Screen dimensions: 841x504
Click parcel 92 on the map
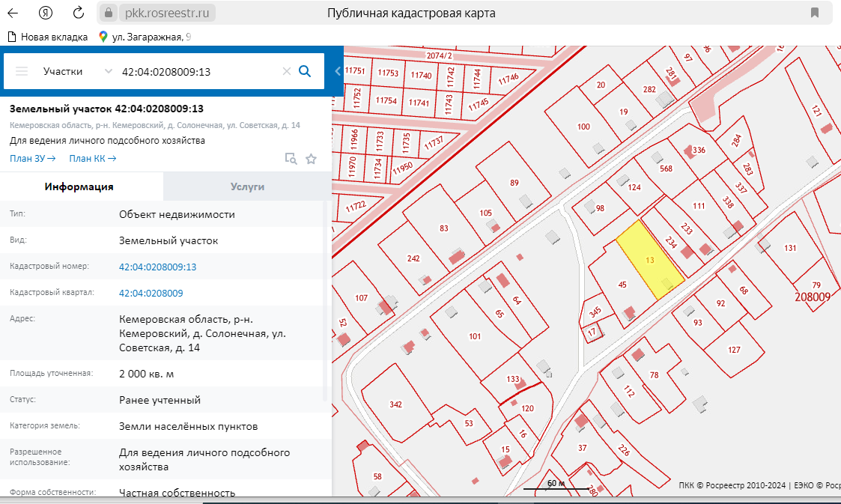point(720,303)
